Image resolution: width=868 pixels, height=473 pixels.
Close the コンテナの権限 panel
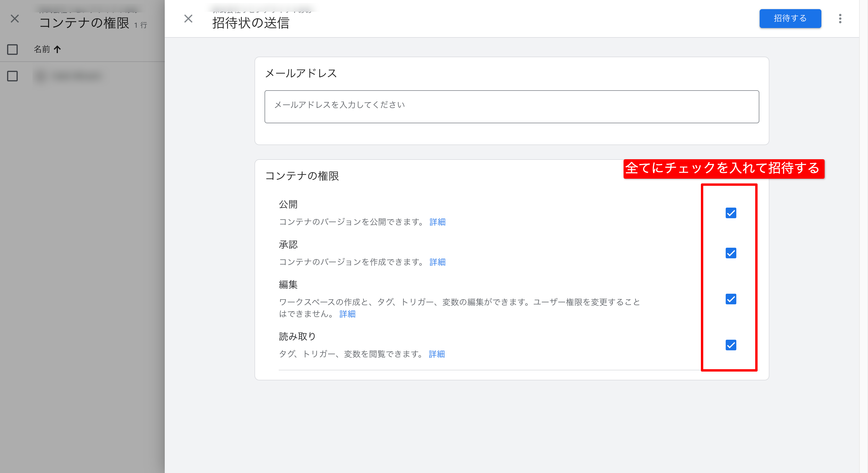(x=14, y=19)
